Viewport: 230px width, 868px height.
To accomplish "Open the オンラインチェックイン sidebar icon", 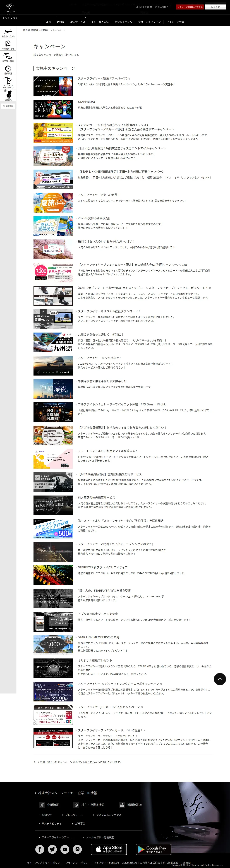I will [x=8, y=83].
